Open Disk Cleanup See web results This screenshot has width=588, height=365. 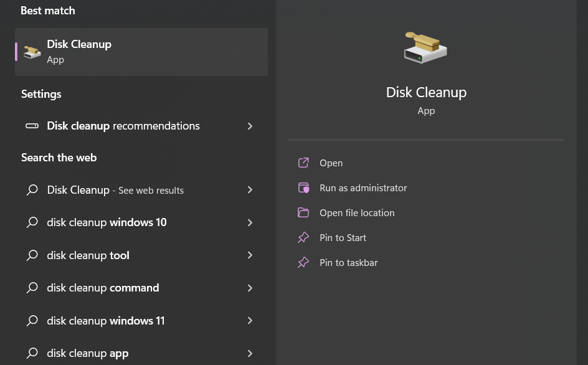(115, 190)
